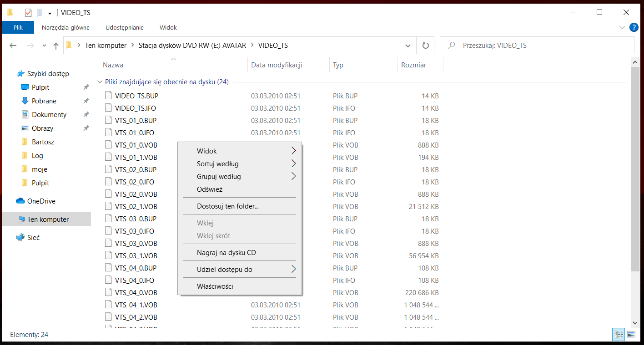644x347 pixels.
Task: Open the Udostępnianie ribbon tab
Action: coord(125,27)
